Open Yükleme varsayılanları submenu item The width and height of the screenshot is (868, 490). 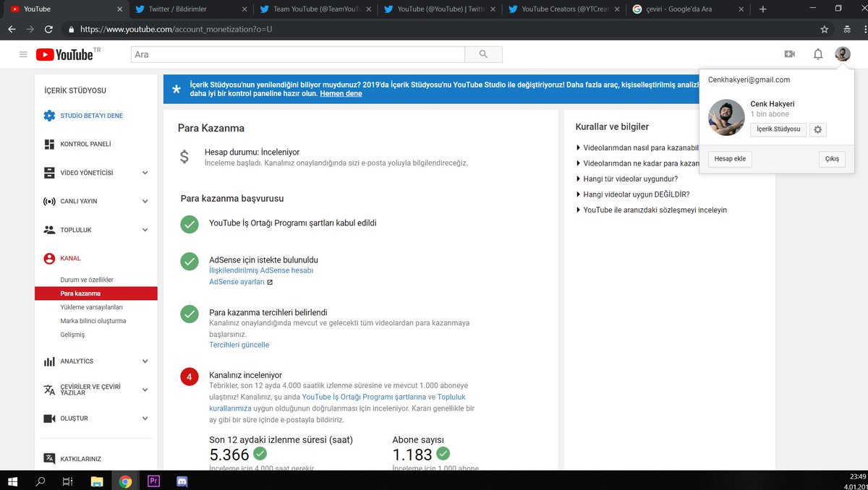click(92, 307)
